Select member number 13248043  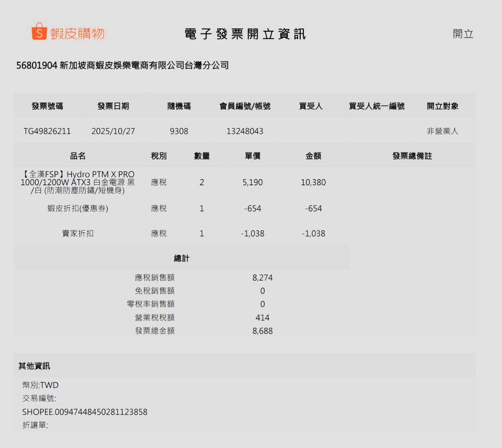click(245, 131)
